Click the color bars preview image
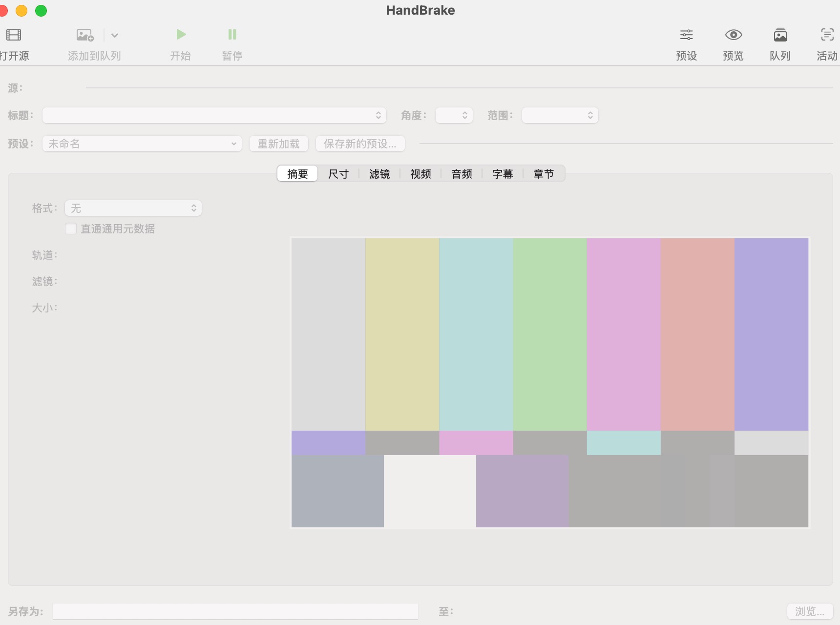 pyautogui.click(x=550, y=383)
